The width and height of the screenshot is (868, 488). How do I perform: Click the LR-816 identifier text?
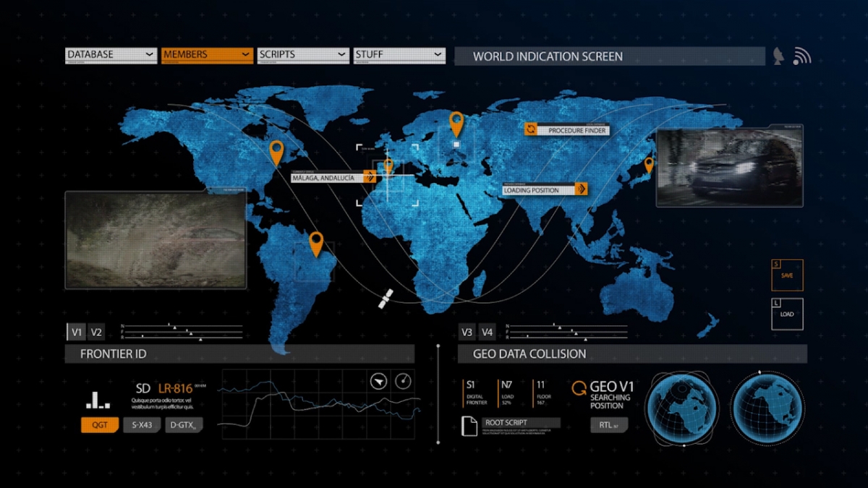[x=175, y=389]
